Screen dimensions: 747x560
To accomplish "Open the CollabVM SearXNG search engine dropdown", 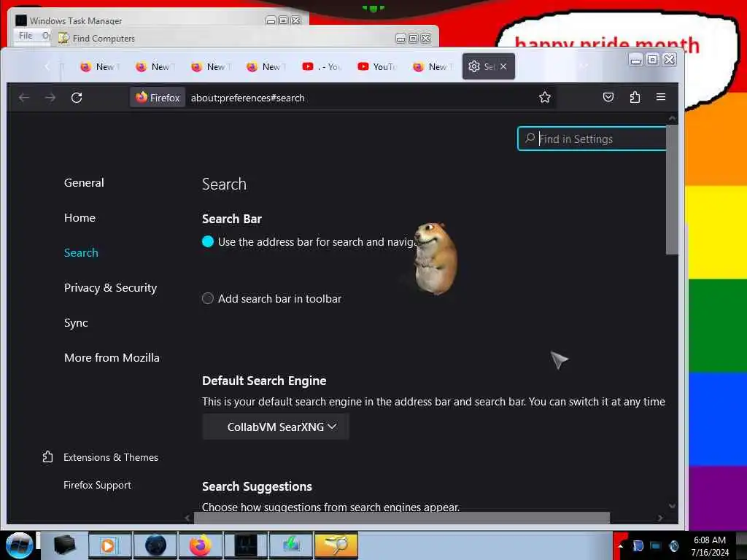I will coord(275,427).
